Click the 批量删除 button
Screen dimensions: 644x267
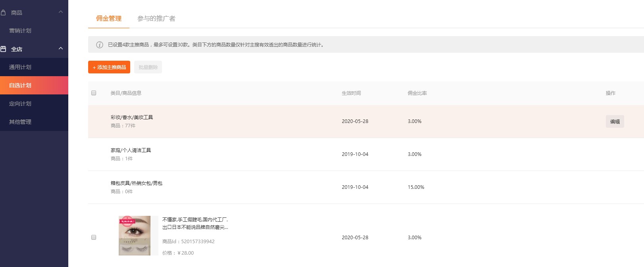coord(148,67)
